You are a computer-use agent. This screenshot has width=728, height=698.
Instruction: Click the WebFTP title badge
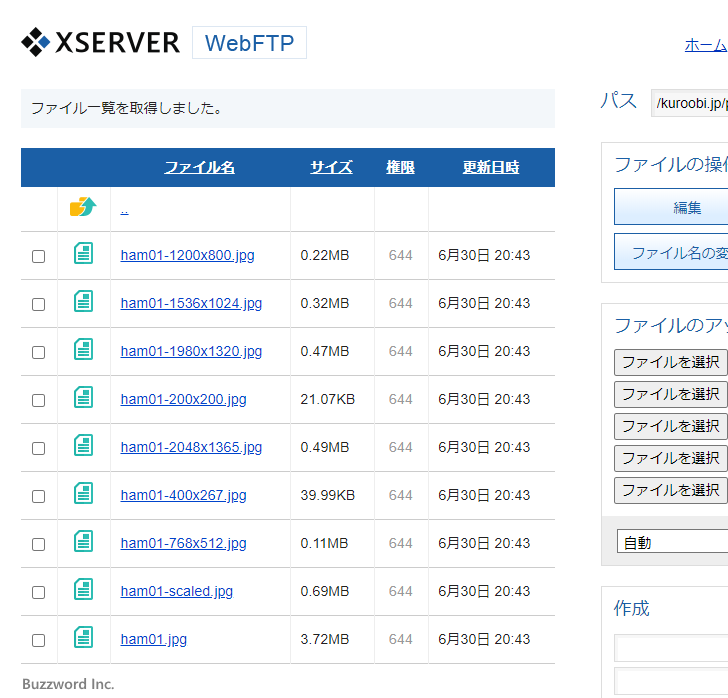[x=249, y=43]
